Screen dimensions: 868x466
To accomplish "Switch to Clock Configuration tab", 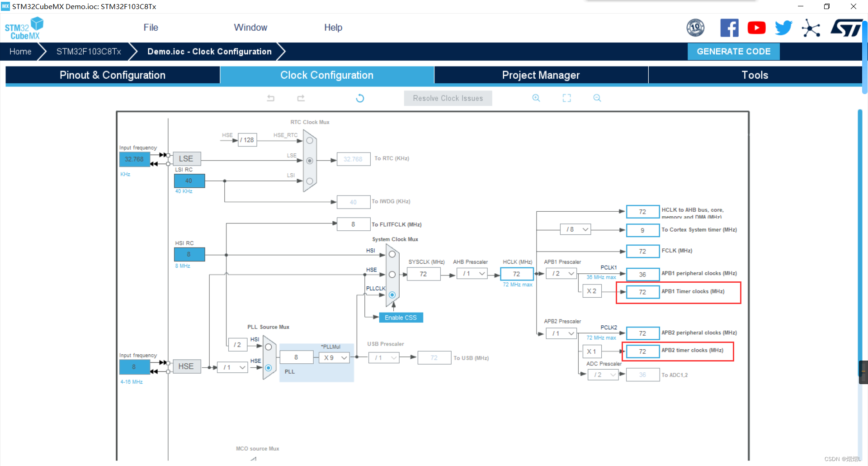I will click(x=327, y=75).
